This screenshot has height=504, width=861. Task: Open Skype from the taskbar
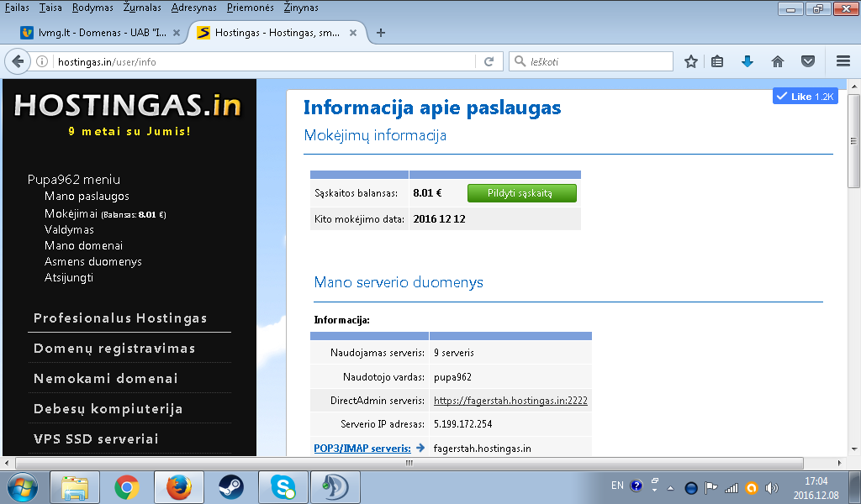pyautogui.click(x=283, y=487)
